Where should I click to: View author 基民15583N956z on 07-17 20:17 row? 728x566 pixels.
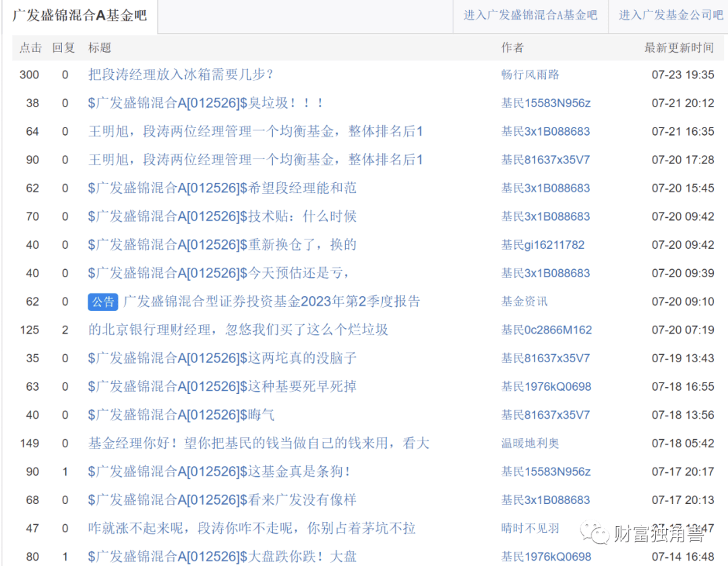tap(546, 472)
